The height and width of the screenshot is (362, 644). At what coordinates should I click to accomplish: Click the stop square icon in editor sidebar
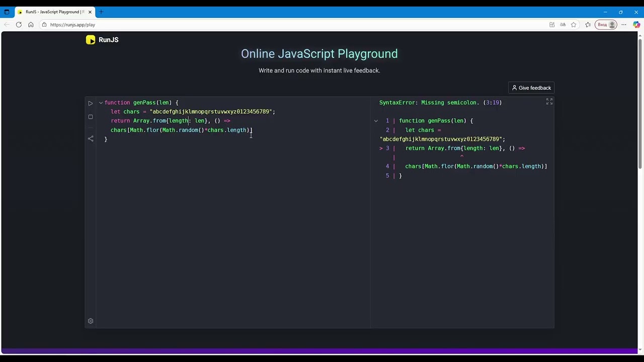(x=91, y=117)
